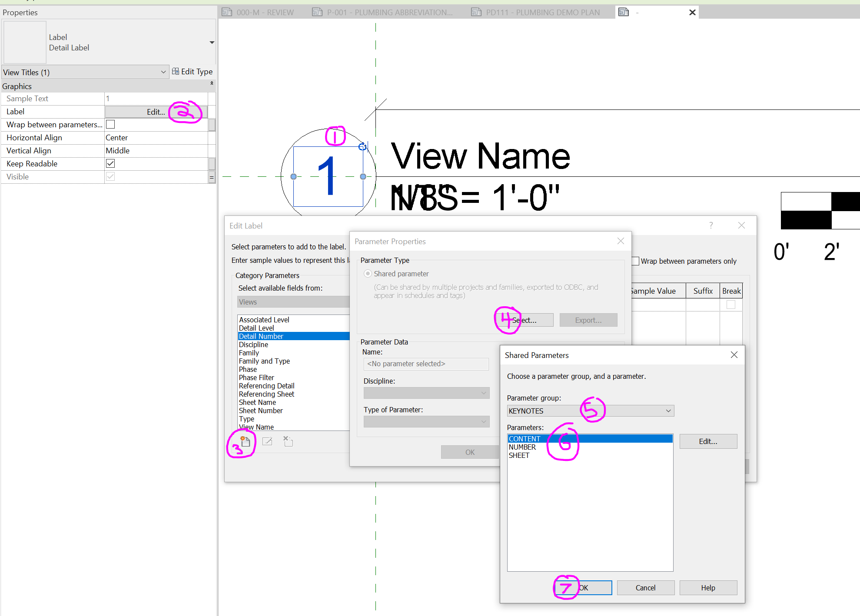
Task: Check Wrap between parameters only checkbox
Action: [635, 261]
